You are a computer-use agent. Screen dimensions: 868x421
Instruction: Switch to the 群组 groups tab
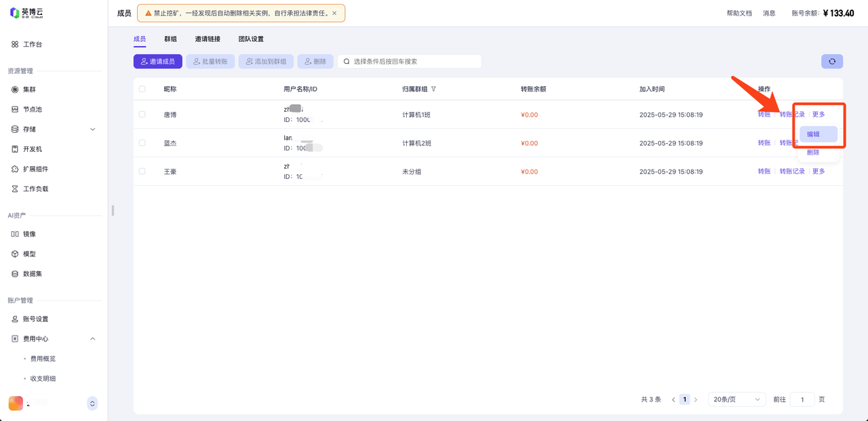pyautogui.click(x=170, y=39)
